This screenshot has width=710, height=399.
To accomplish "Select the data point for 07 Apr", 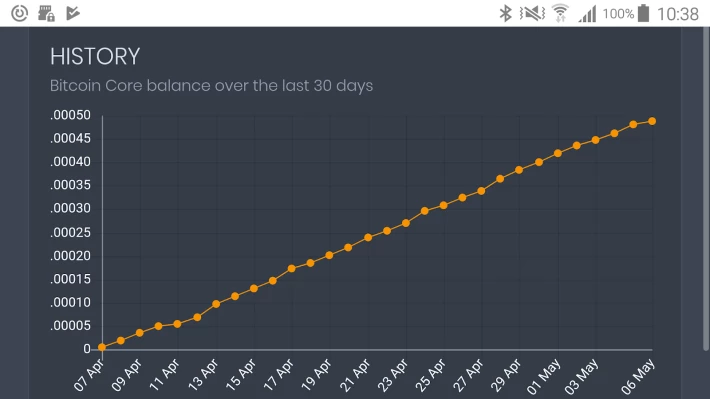I will 102,347.
